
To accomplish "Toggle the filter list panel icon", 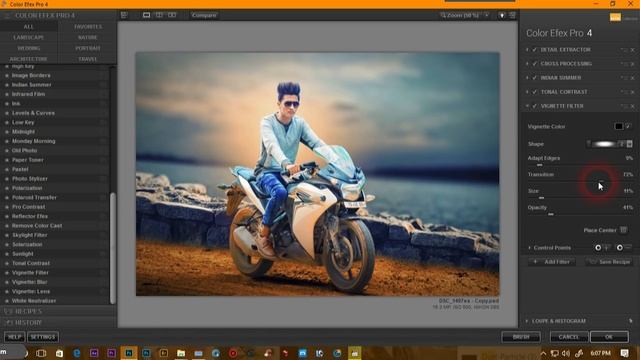I will 124,15.
